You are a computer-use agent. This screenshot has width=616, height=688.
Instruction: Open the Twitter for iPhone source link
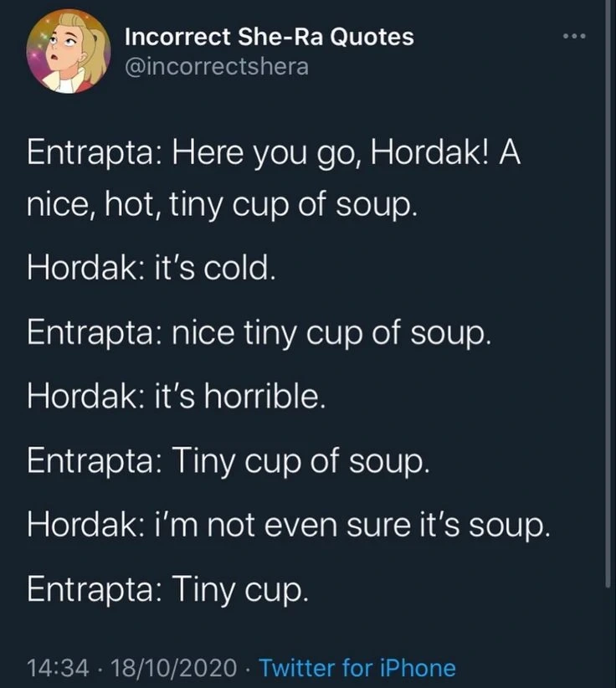click(x=357, y=668)
